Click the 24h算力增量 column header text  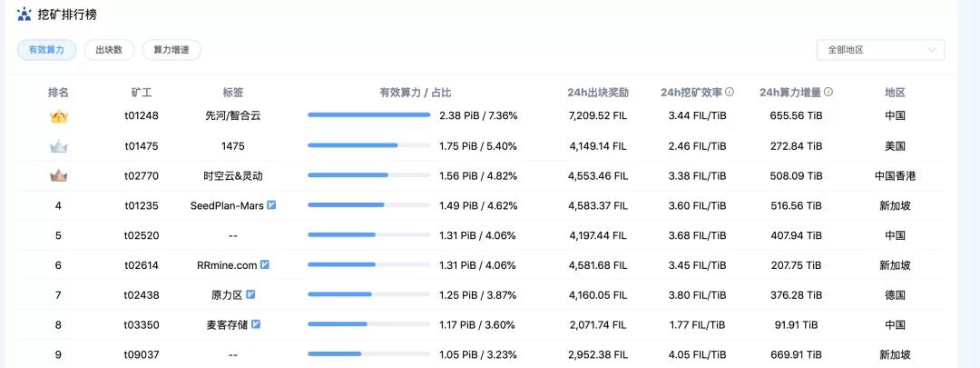(x=790, y=93)
